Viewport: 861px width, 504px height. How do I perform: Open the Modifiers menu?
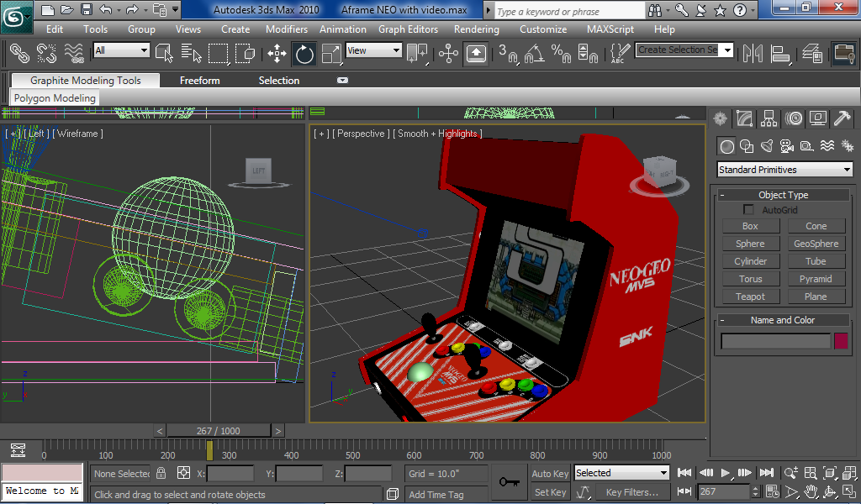pyautogui.click(x=287, y=29)
